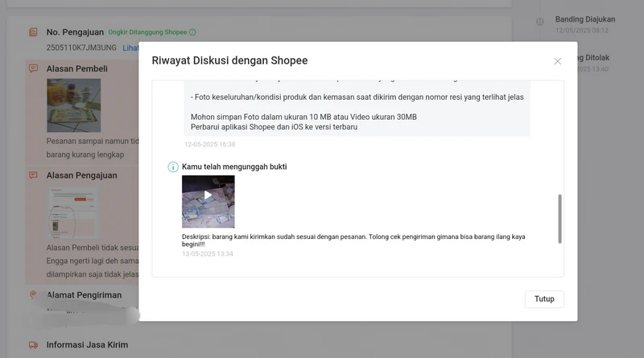Click the 'Informasi Jasa Kirim' heading

pyautogui.click(x=87, y=345)
